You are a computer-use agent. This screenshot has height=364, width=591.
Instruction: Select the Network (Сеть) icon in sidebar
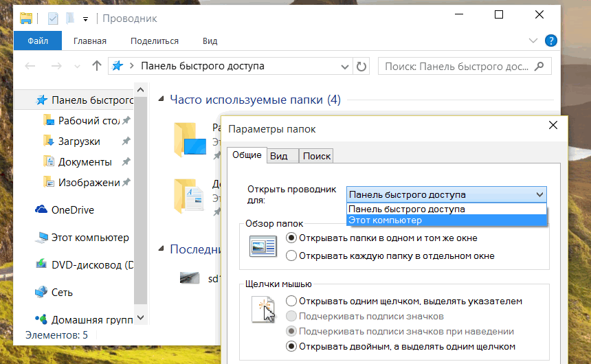click(x=42, y=292)
